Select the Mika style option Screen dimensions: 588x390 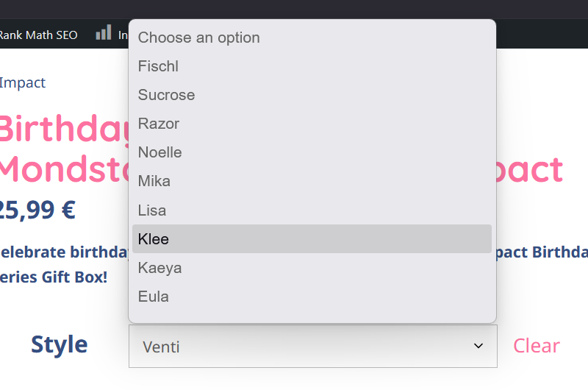click(312, 181)
